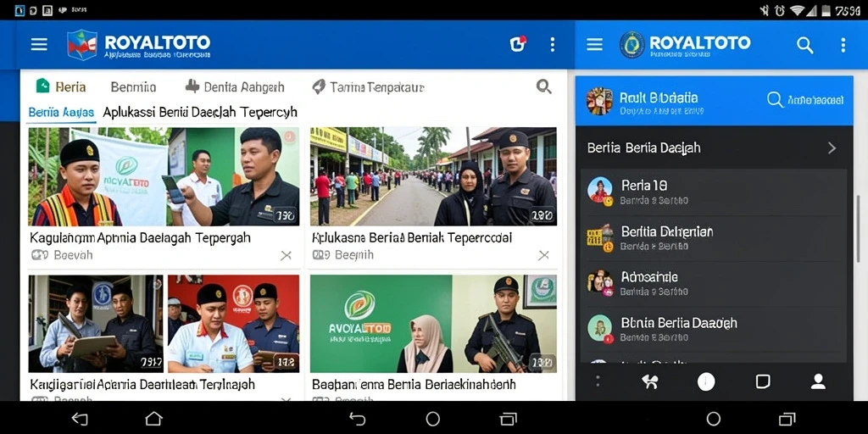Open the note icon in bottom nav

coord(762,381)
